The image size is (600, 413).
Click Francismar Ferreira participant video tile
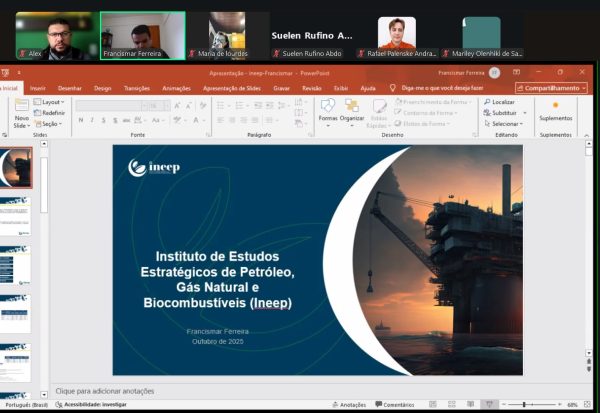128,35
